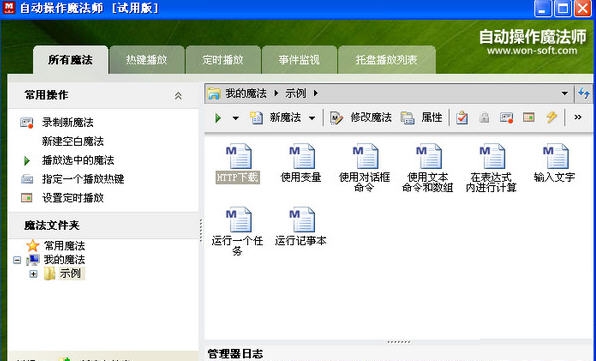Close the 自动操作魔法师 window
The height and width of the screenshot is (361, 596).
[583, 8]
